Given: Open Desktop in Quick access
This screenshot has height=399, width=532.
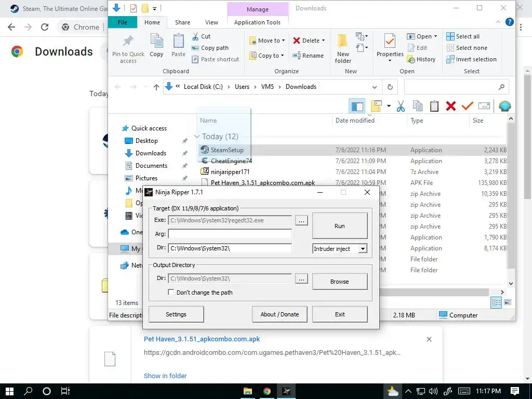Looking at the screenshot, I should (x=147, y=140).
